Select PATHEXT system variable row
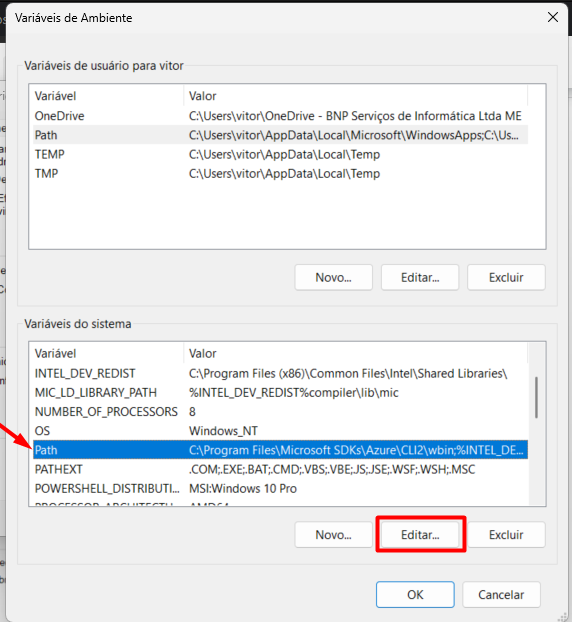The height and width of the screenshot is (622, 572). point(280,469)
